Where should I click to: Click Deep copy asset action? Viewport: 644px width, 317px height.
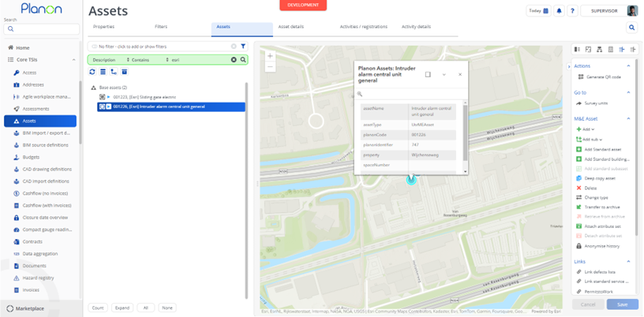596,178
